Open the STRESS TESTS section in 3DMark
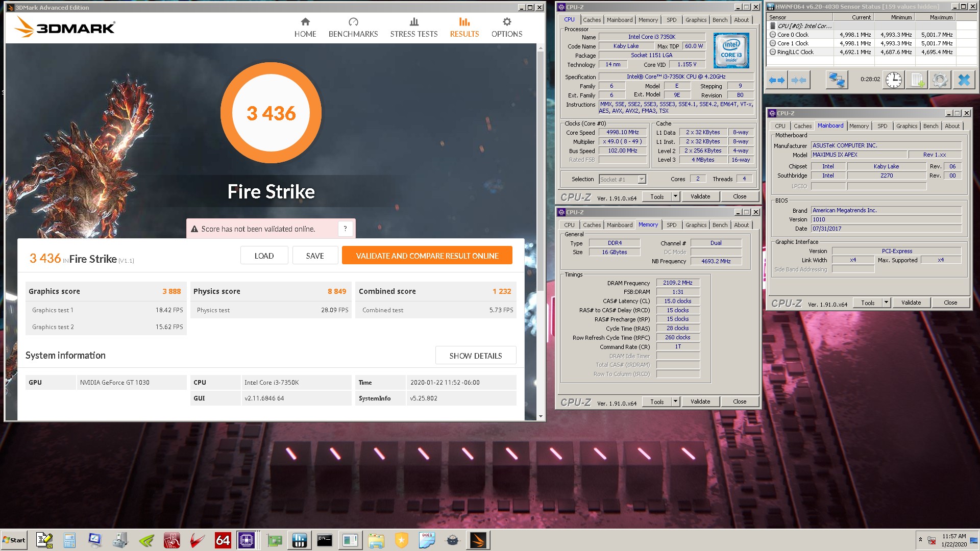This screenshot has height=551, width=980. point(414,28)
